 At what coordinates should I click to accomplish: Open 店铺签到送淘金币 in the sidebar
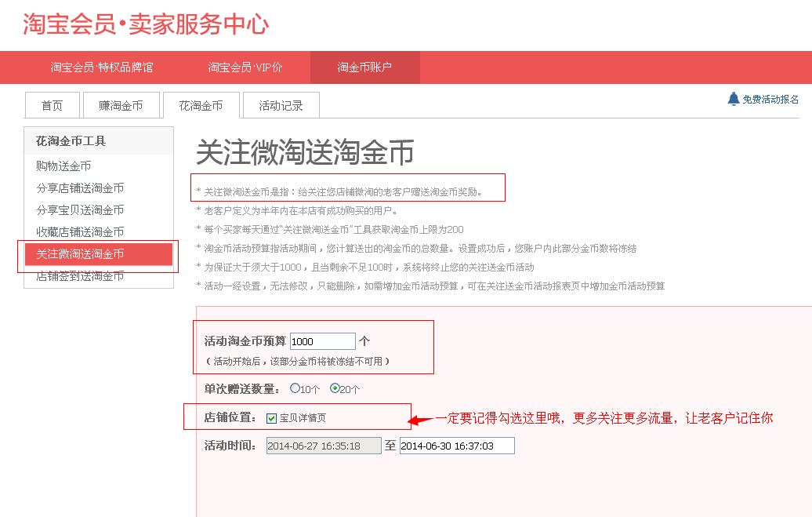point(80,276)
